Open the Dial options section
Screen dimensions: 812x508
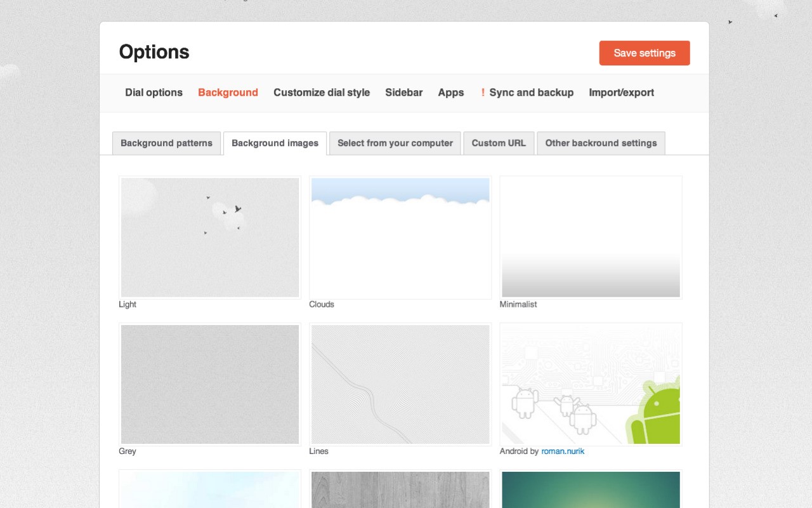click(154, 93)
